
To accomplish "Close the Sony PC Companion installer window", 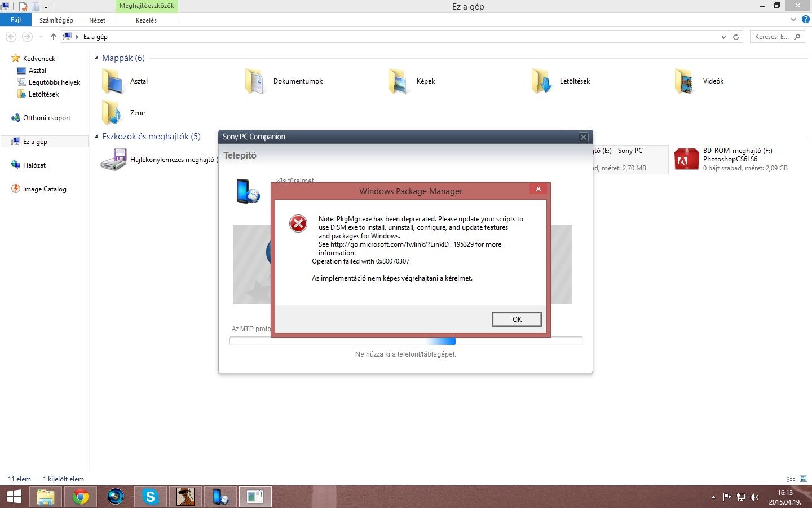I will (584, 137).
